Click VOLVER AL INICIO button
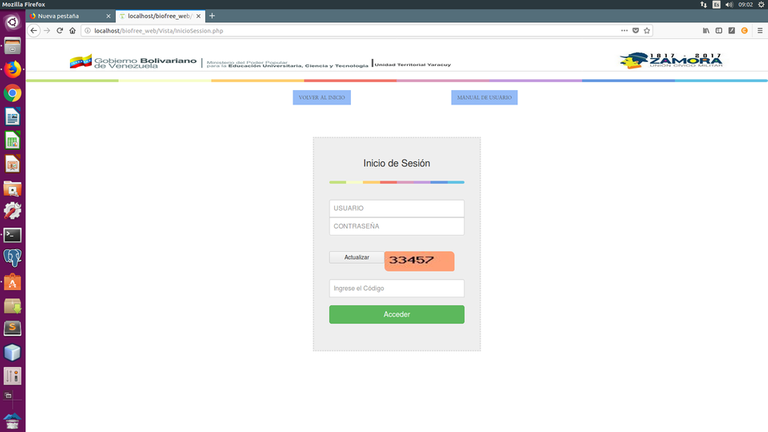Image resolution: width=768 pixels, height=432 pixels. [322, 97]
